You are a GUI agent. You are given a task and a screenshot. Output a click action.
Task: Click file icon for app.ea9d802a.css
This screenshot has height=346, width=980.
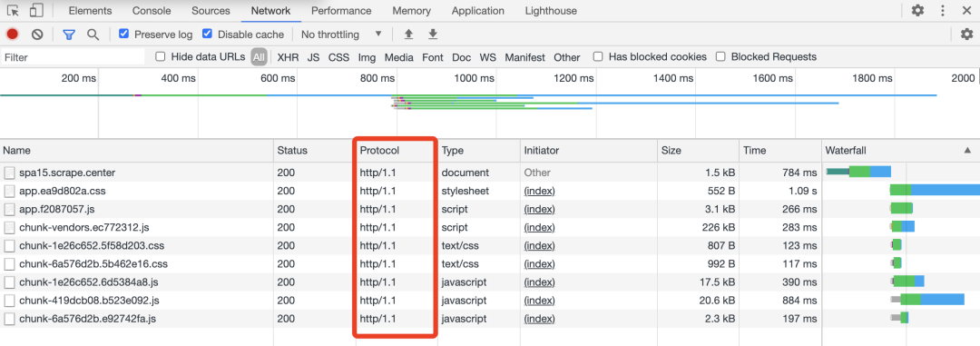(x=9, y=191)
